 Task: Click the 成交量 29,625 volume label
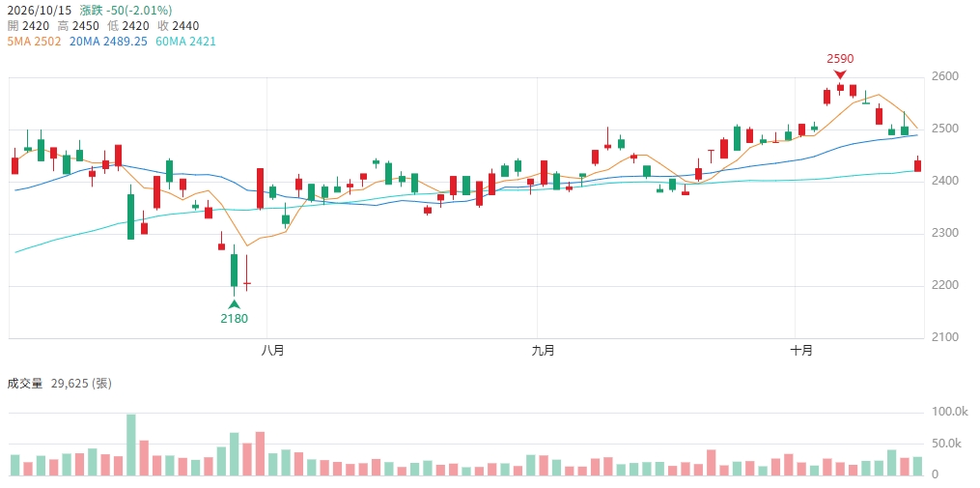coord(59,384)
